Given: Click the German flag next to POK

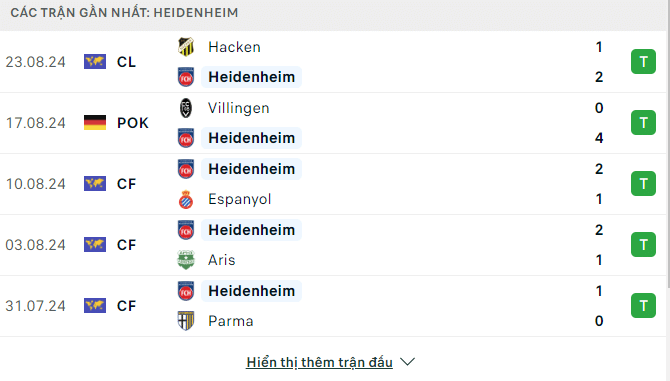Looking at the screenshot, I should tap(95, 123).
